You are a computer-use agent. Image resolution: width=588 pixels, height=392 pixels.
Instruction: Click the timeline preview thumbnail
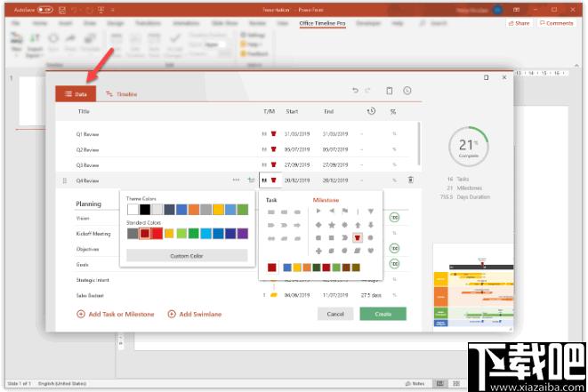click(x=473, y=285)
